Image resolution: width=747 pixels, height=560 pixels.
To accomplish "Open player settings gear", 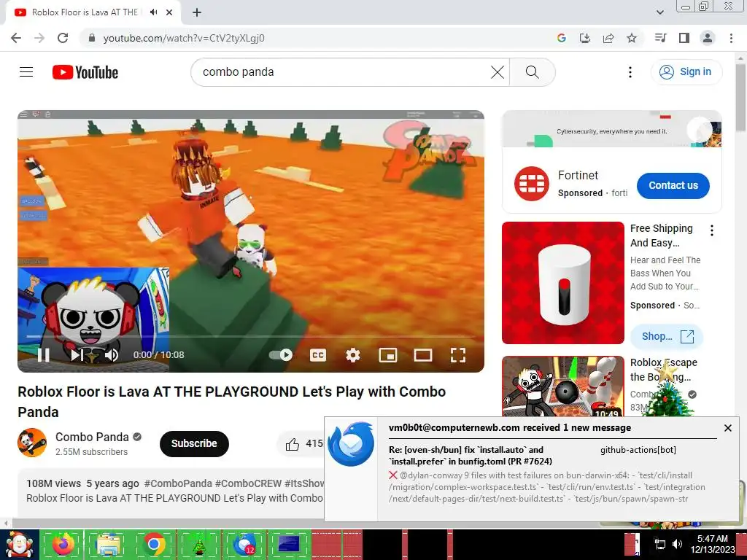I will coord(353,355).
